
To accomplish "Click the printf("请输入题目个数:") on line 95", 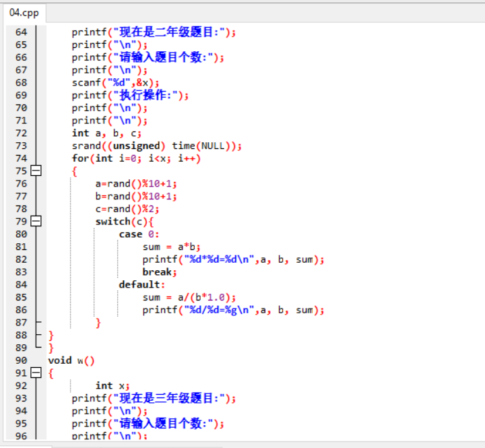I will (x=148, y=424).
